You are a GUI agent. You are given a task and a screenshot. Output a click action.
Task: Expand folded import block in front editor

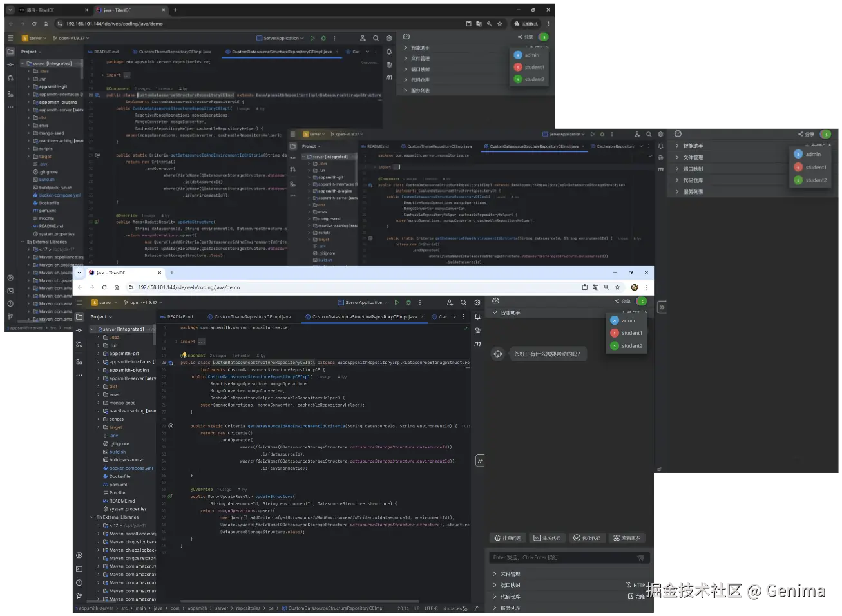[x=202, y=342]
